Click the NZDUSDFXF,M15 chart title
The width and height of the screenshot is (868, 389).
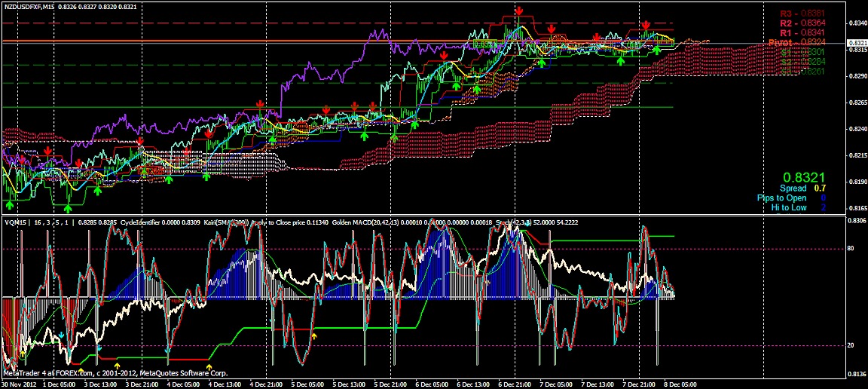coord(28,6)
